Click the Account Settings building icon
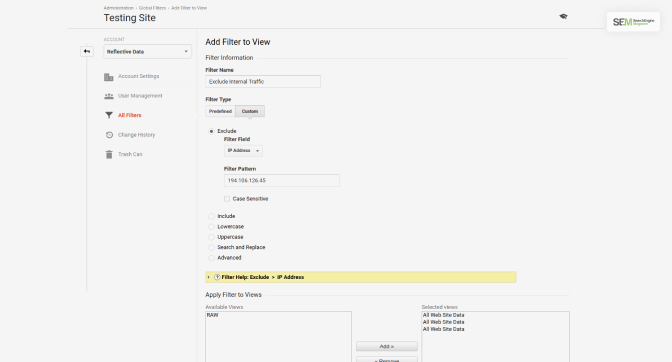The image size is (672, 362). click(109, 77)
